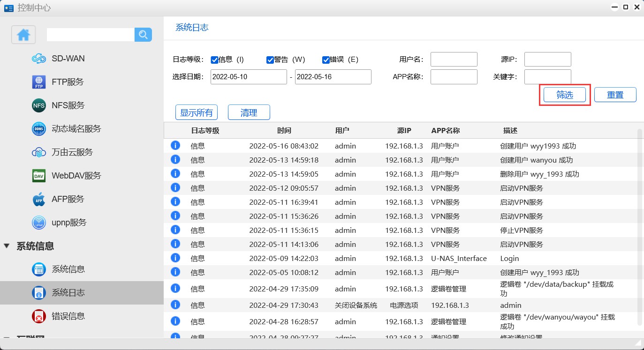644x350 pixels.
Task: Click the log list vertical scrollbar
Action: click(639, 225)
